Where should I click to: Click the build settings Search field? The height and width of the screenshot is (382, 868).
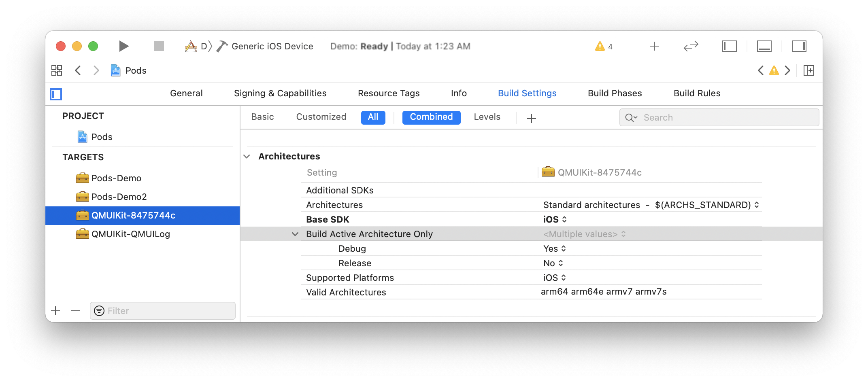(719, 117)
